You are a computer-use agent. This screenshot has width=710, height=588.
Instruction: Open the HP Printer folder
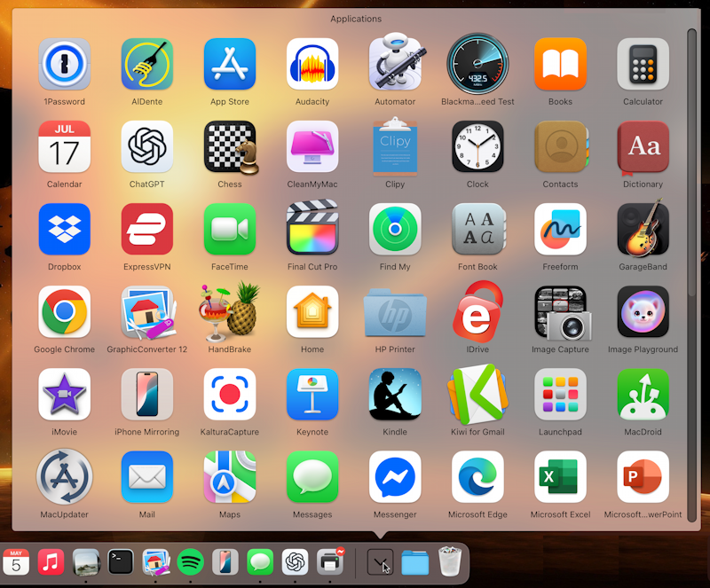[395, 312]
